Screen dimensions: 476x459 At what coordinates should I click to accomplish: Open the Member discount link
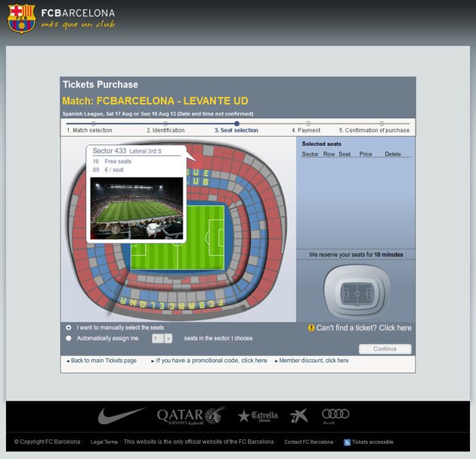(x=312, y=361)
